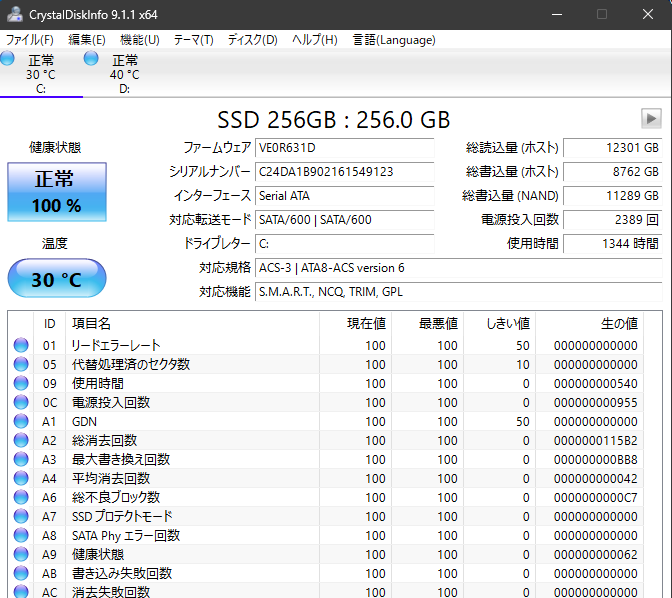Click the CrystalDiskInfo app icon in title bar

pos(15,14)
